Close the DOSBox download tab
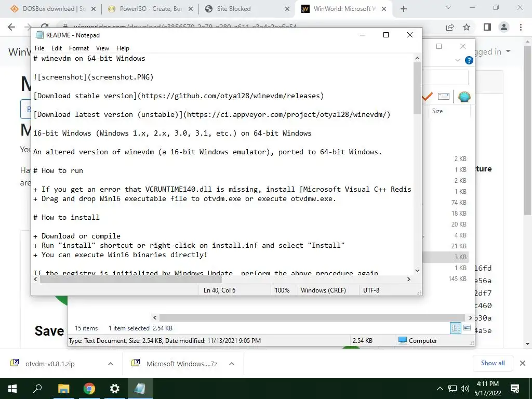532x399 pixels. point(94,9)
